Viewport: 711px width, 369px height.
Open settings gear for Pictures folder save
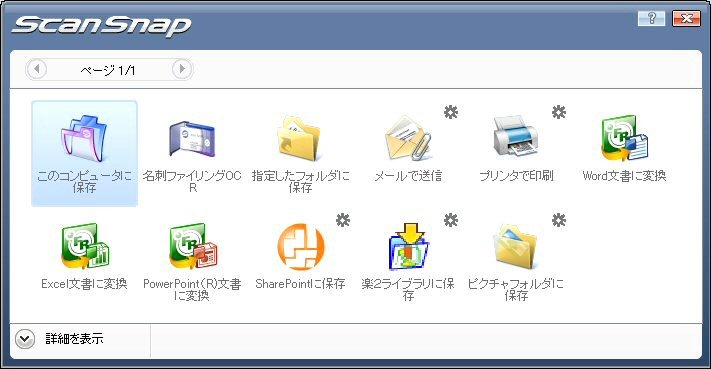[x=559, y=220]
